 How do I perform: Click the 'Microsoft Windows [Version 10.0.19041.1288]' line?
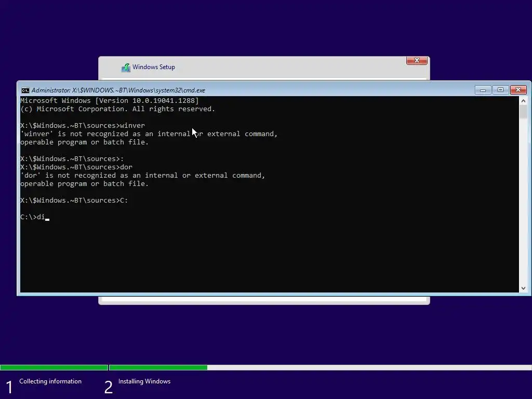pyautogui.click(x=110, y=101)
